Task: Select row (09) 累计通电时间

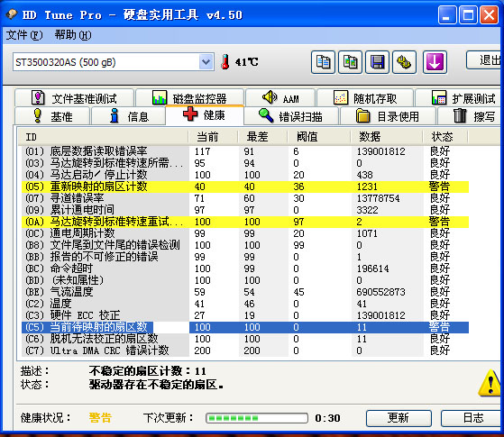Action: coord(245,210)
